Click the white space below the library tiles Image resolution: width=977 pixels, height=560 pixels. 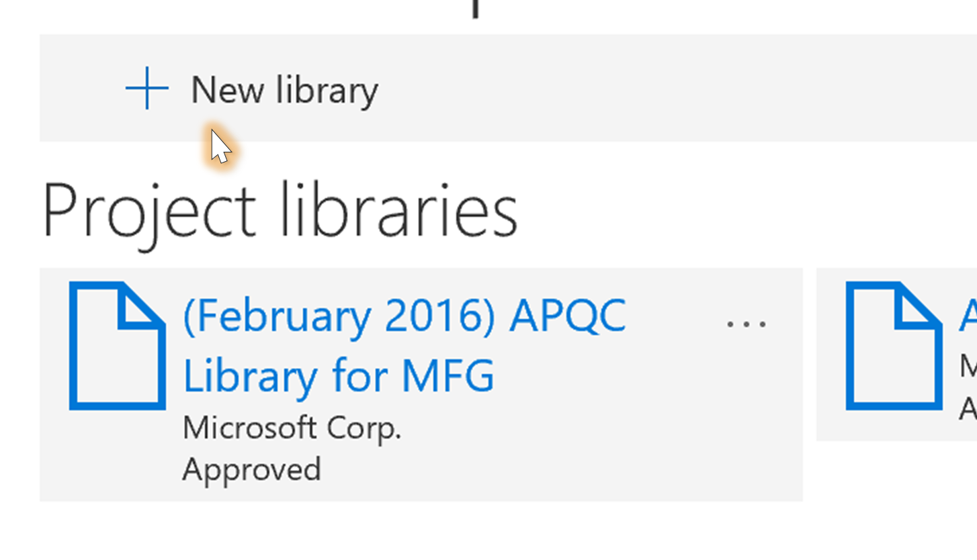(470, 530)
